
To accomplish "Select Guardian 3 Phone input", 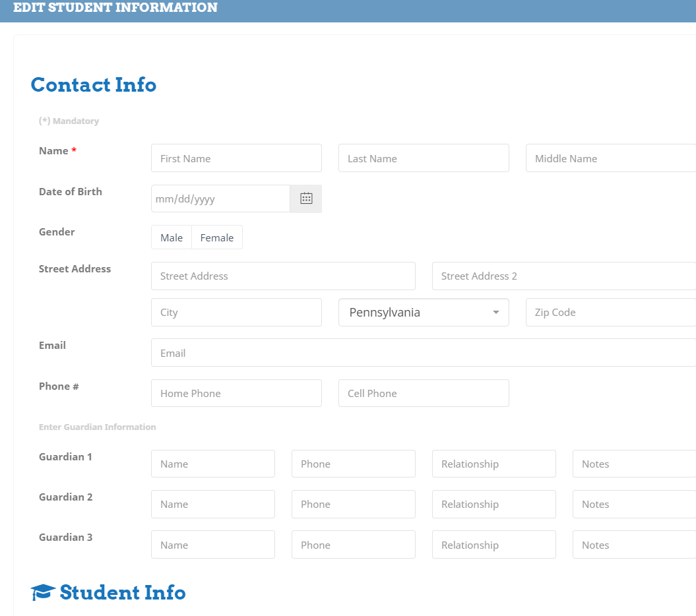I will (353, 545).
